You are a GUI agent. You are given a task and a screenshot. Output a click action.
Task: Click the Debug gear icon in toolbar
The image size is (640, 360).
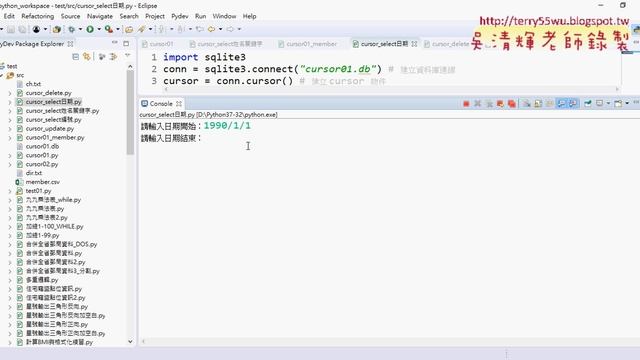(x=72, y=29)
